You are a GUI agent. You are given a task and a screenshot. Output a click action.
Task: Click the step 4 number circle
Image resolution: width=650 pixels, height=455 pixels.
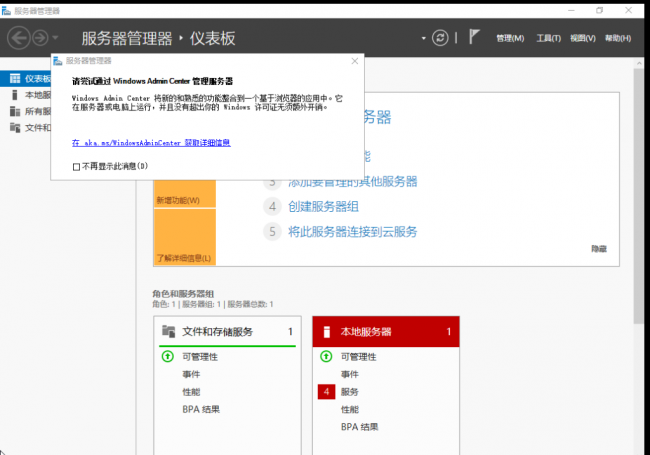tap(272, 206)
